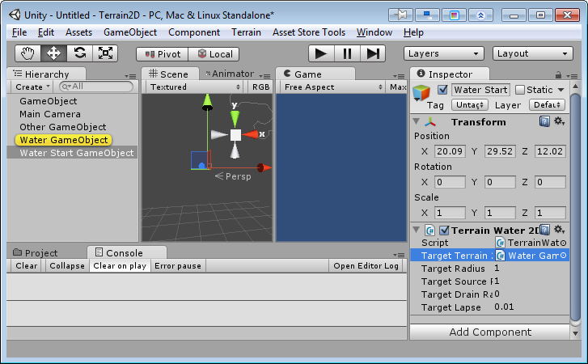Toggle Pivot/Center handle mode
588x364 pixels.
point(163,54)
